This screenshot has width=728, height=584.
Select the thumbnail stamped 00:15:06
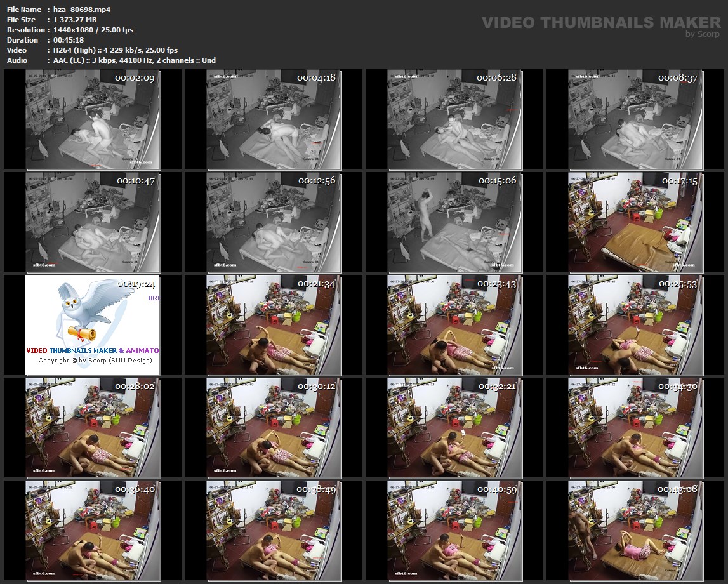pos(455,222)
